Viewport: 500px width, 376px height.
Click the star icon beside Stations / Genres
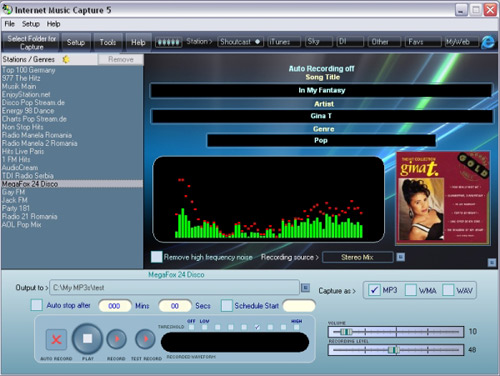coord(66,59)
